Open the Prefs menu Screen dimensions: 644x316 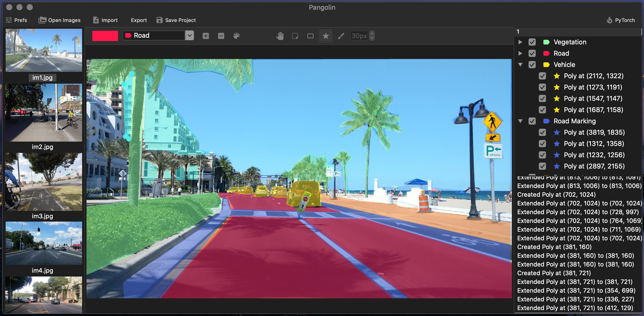[16, 20]
